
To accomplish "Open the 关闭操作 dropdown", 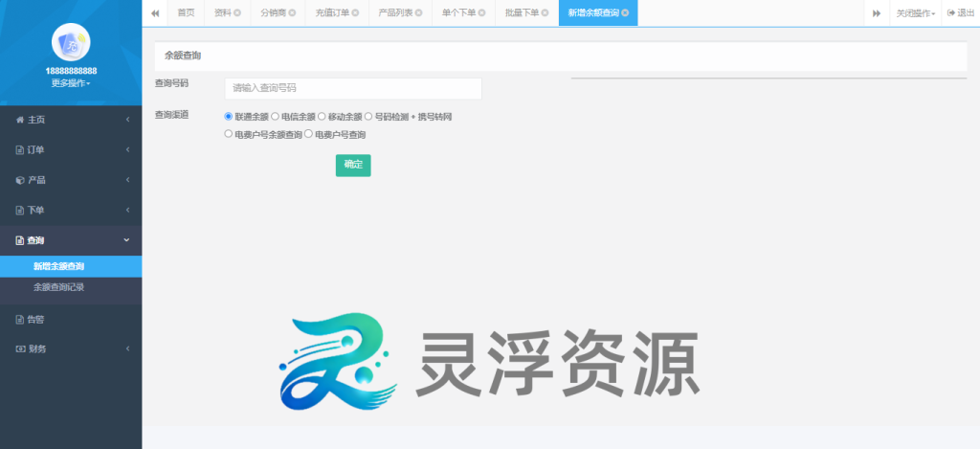I will tap(916, 13).
